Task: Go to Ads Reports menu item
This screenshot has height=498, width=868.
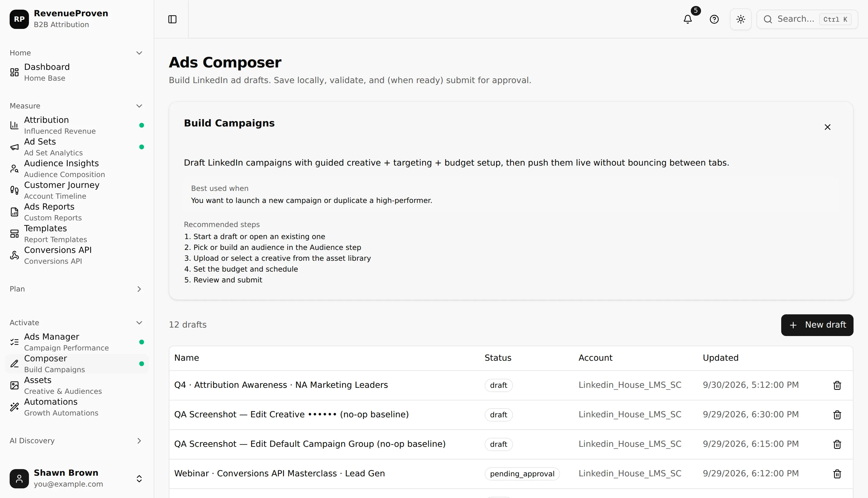Action: 77,212
